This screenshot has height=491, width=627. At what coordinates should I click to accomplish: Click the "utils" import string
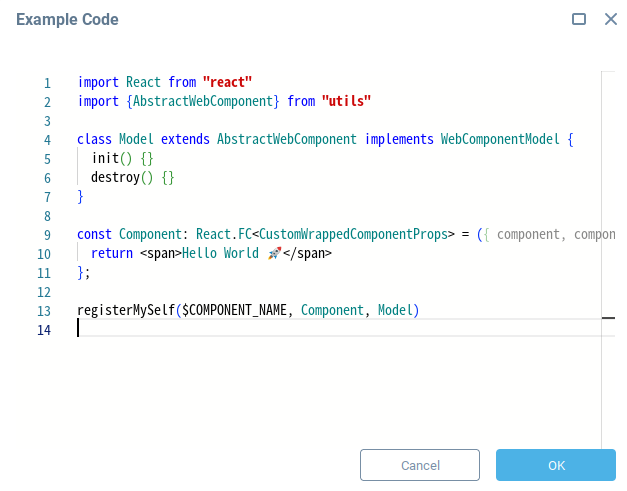point(346,101)
